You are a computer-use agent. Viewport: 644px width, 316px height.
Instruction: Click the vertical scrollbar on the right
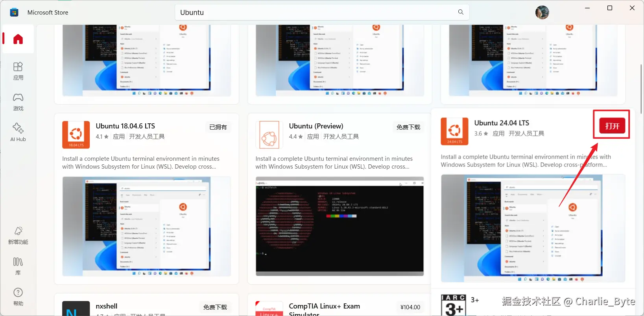641,89
